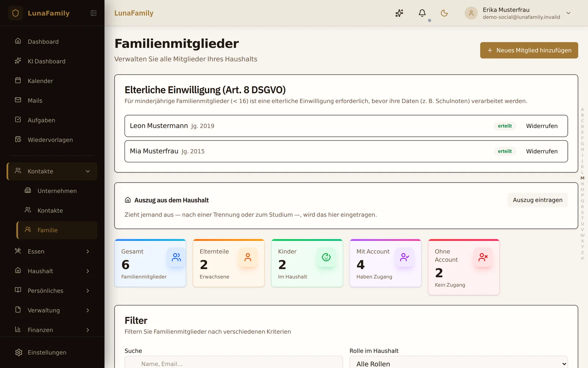Click the Einstellungen gear icon
The image size is (588, 368).
[19, 353]
